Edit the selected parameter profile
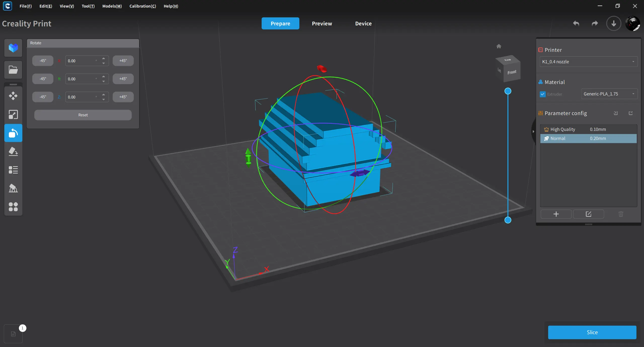 pyautogui.click(x=588, y=214)
